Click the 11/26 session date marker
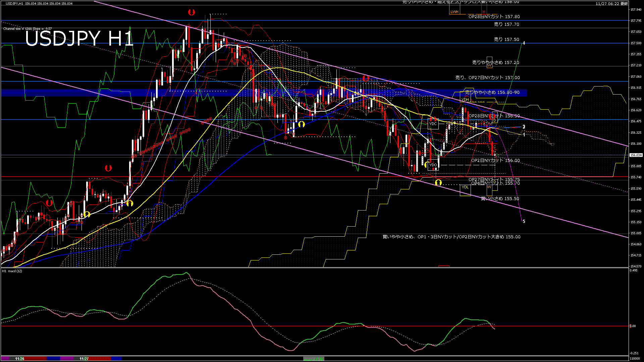Screen dimensions: 644x362 click(x=19, y=358)
